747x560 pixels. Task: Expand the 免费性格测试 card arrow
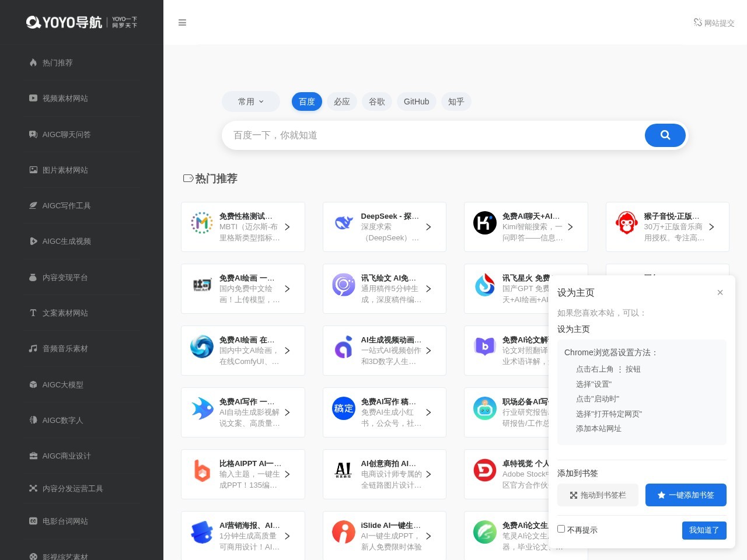pos(287,227)
